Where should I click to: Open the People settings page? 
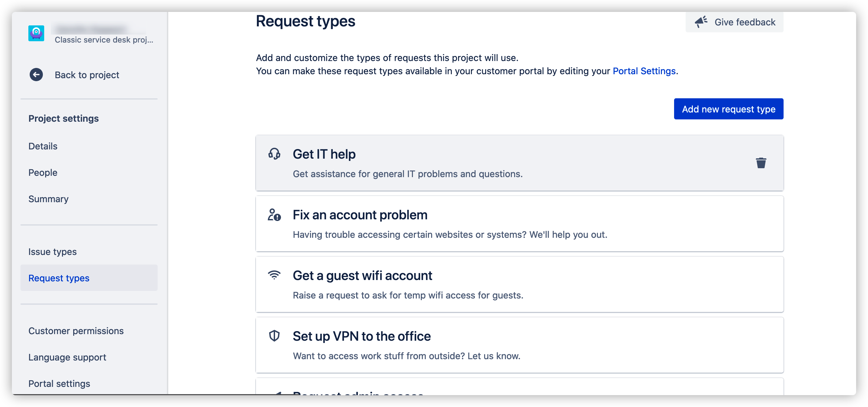pyautogui.click(x=43, y=172)
